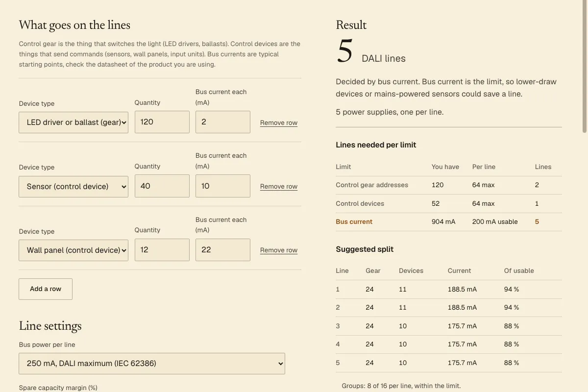588x392 pixels.
Task: Click the 'Of usable' column header
Action: click(519, 271)
